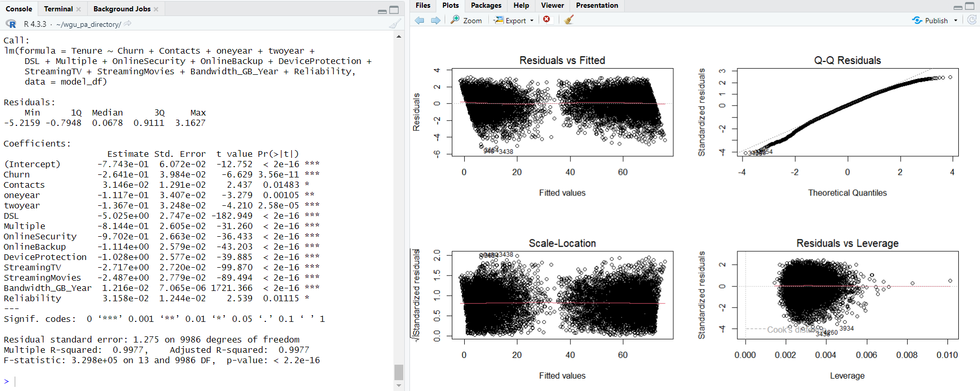Click the Residual standard error line
980x391 pixels.
[x=152, y=339]
